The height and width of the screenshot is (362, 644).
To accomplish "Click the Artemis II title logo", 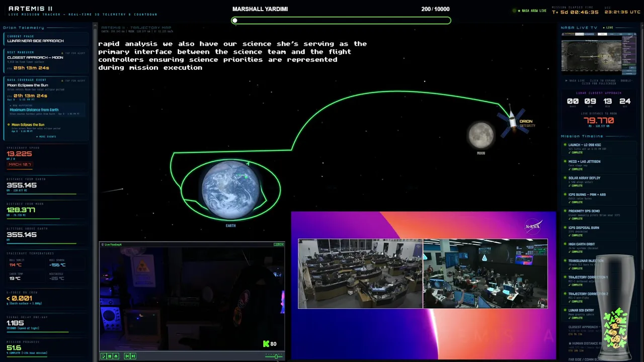I will (30, 9).
